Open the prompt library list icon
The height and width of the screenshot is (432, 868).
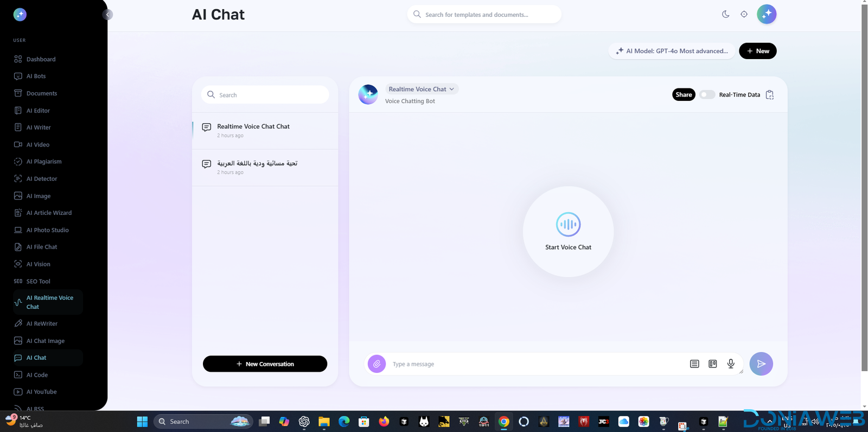click(694, 364)
